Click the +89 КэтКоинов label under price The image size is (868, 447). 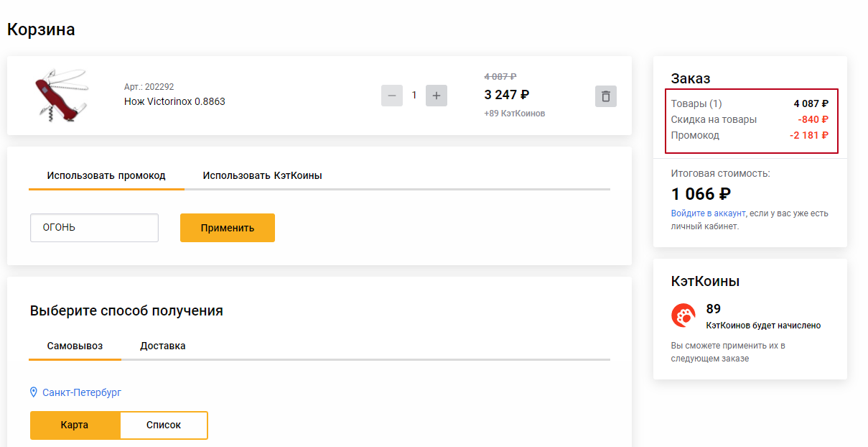[515, 114]
